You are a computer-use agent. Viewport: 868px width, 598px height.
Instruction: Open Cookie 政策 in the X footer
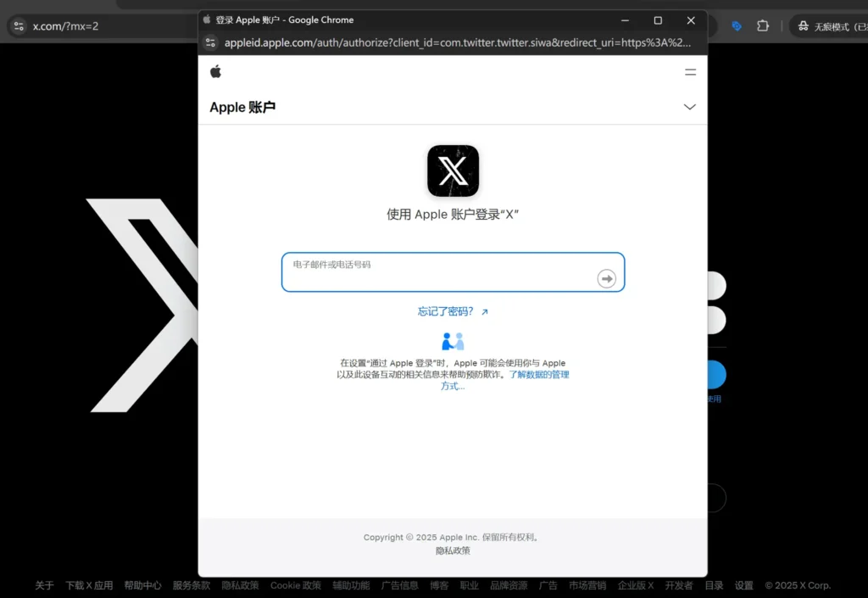tap(296, 585)
